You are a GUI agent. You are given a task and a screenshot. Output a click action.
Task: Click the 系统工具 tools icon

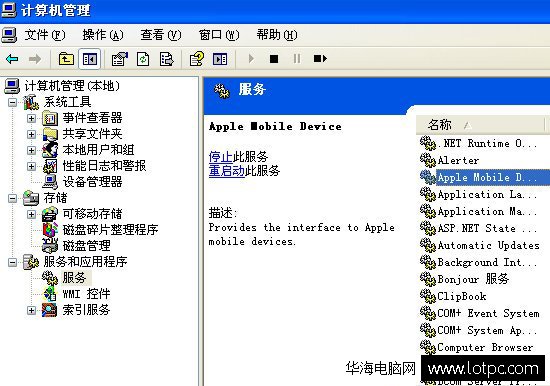(31, 102)
